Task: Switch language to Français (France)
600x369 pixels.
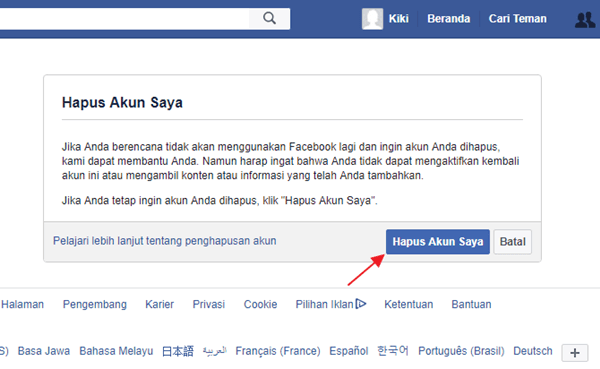Action: [x=278, y=351]
